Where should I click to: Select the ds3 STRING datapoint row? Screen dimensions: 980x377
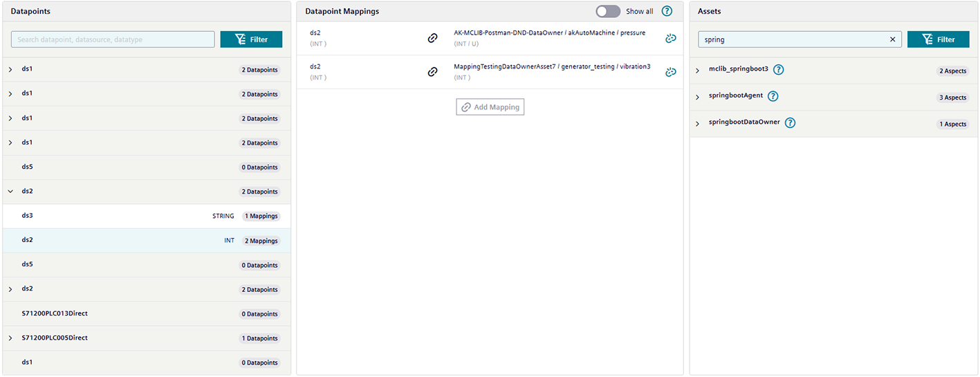point(147,216)
